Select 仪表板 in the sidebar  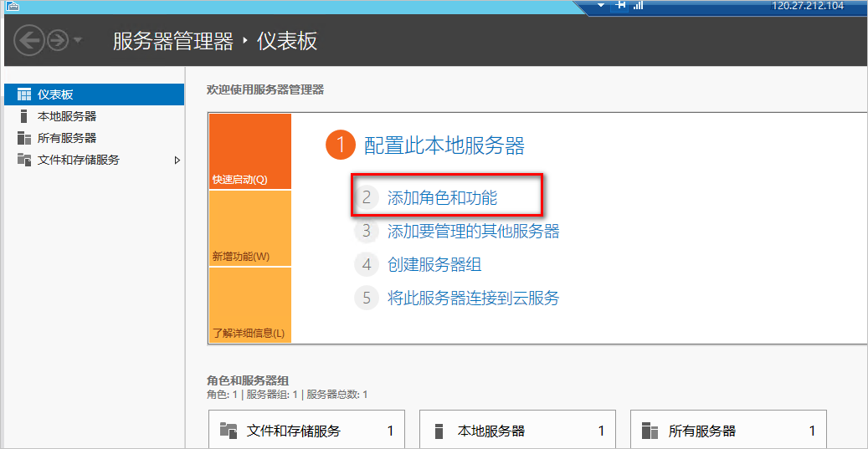pos(55,94)
